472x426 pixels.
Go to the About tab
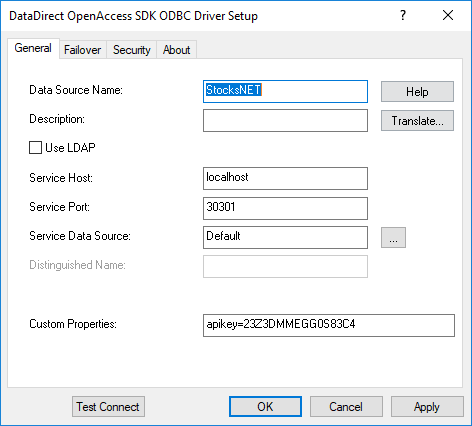(x=176, y=50)
